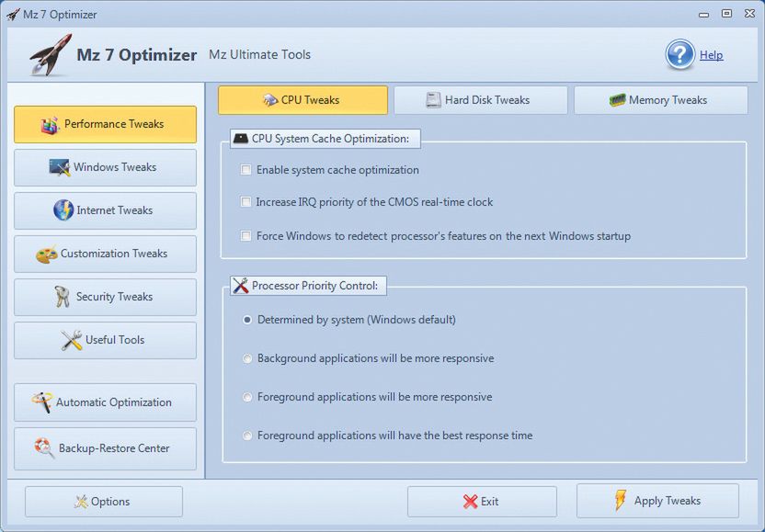
Task: Click the Mz 7 Optimizer header title
Action: coord(137,54)
